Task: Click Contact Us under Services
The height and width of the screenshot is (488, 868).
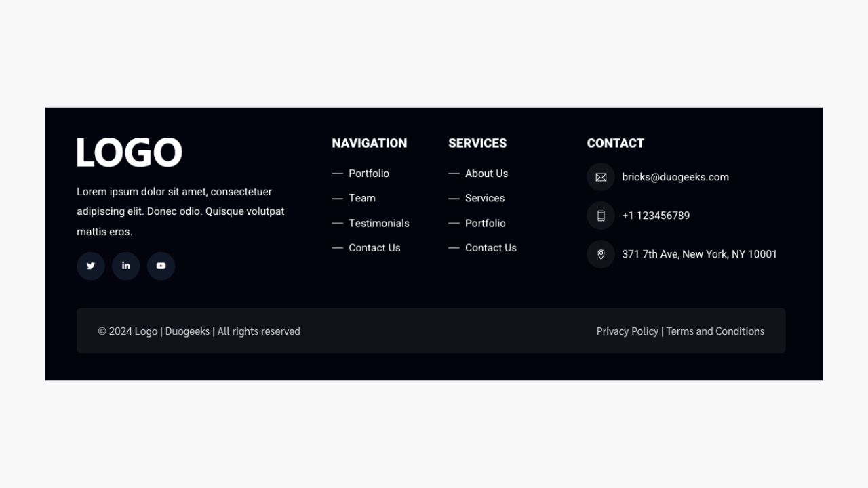Action: coord(491,248)
